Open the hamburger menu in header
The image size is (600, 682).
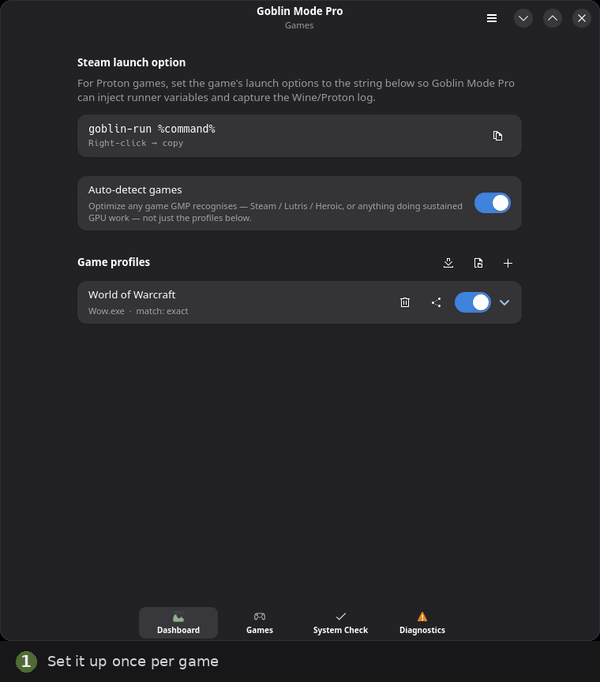(x=492, y=18)
